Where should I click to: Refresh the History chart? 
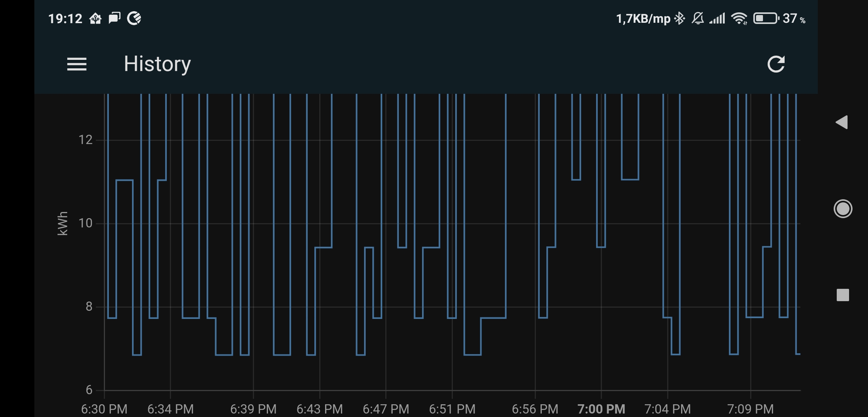coord(776,64)
